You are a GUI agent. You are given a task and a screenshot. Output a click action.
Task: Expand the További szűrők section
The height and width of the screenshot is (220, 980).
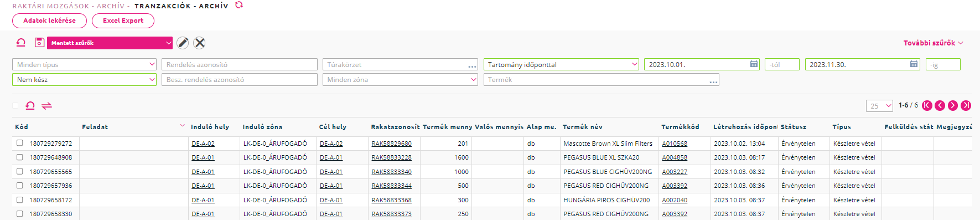point(934,43)
